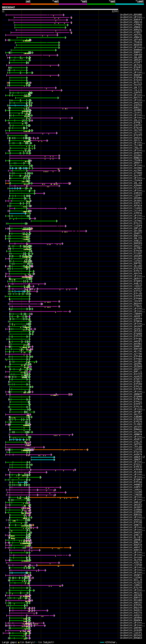This screenshot has width=146, height=644.
Task: Click the purple ~60% identity legend bar
Action: 73,4
